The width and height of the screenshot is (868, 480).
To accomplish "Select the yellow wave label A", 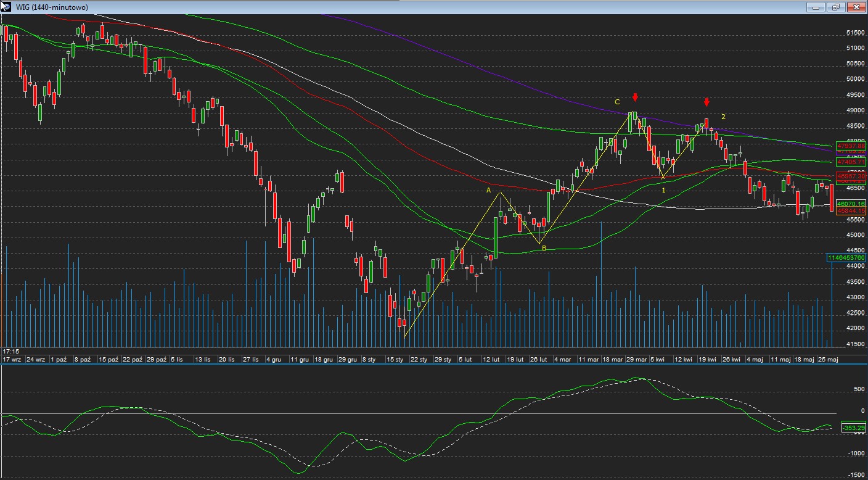I will [x=489, y=191].
